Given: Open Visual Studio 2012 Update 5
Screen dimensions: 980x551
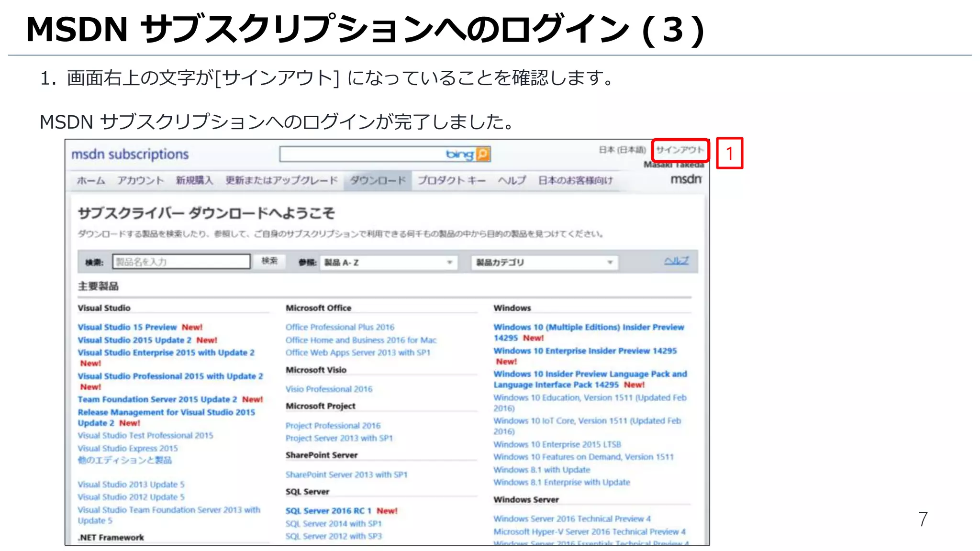Looking at the screenshot, I should [x=131, y=497].
